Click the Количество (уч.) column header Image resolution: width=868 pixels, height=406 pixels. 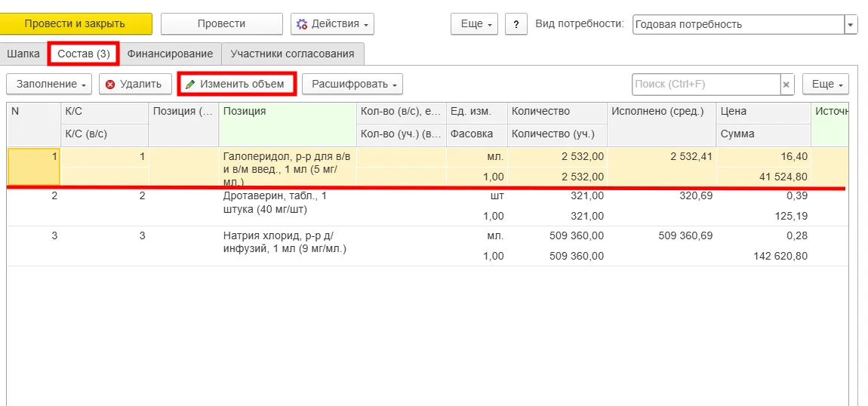click(x=557, y=134)
